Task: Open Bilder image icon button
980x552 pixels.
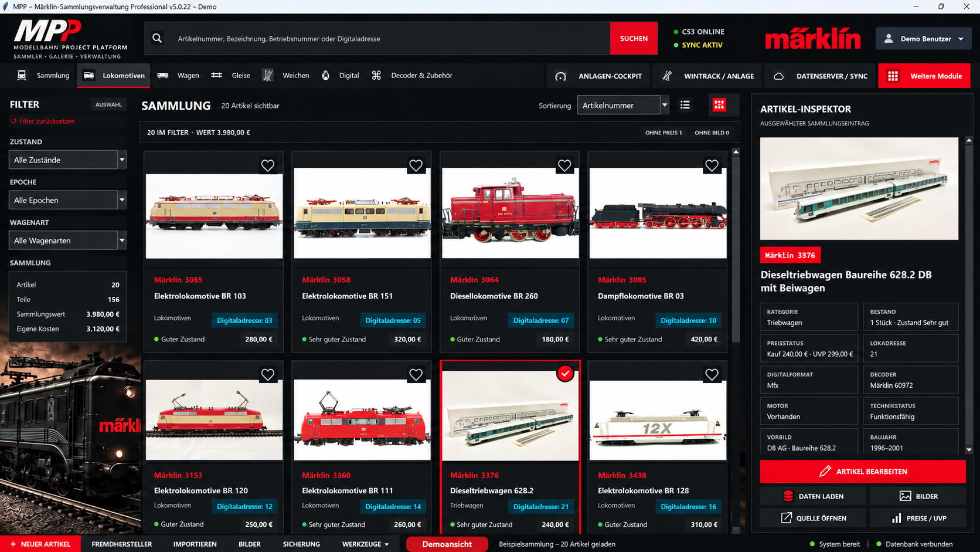Action: click(906, 496)
